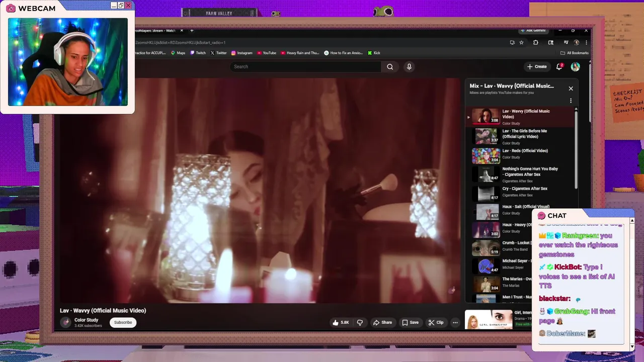Open the Color Study channel name
644x362 pixels.
pyautogui.click(x=86, y=320)
